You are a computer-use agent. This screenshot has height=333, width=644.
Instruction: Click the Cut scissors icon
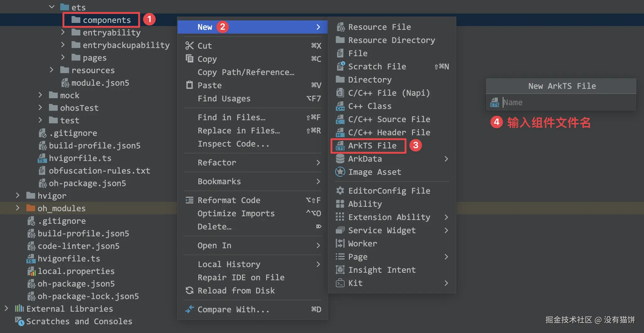[190, 46]
